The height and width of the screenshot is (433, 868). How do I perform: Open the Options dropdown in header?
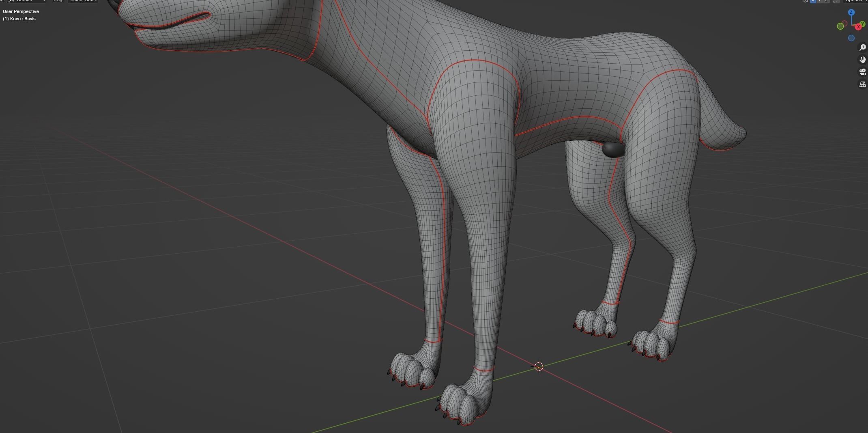855,1
